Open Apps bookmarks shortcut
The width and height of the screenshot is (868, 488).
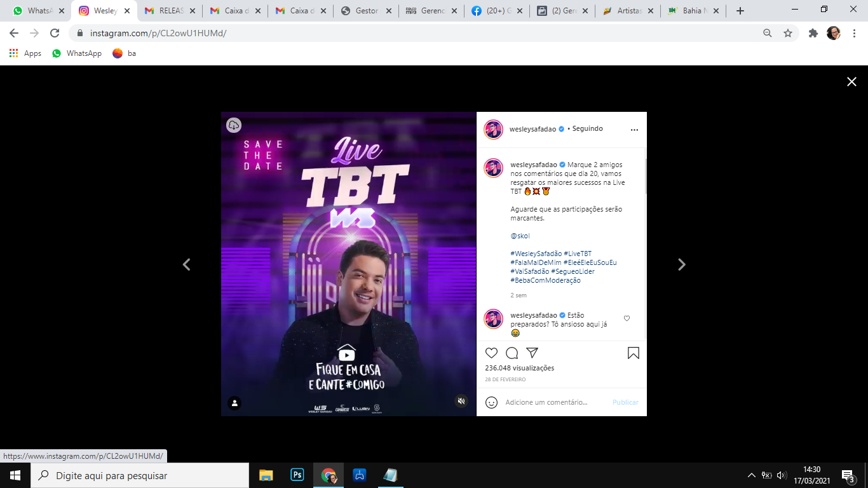point(25,53)
